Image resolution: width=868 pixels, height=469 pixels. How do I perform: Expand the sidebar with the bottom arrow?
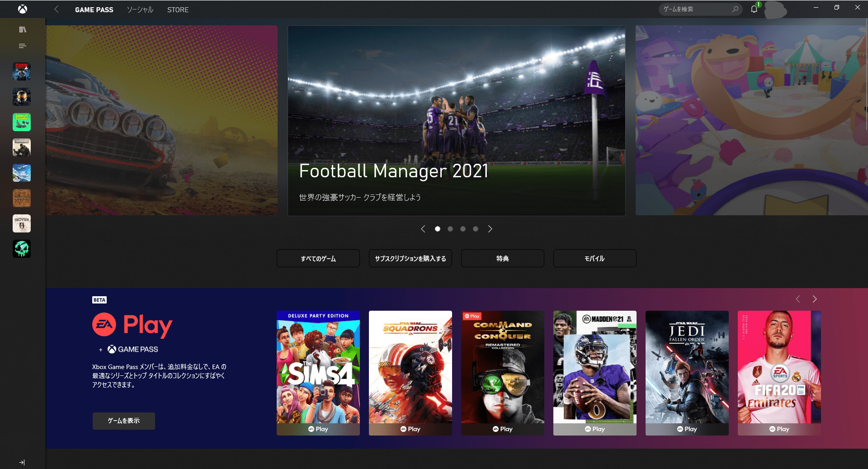(x=22, y=462)
